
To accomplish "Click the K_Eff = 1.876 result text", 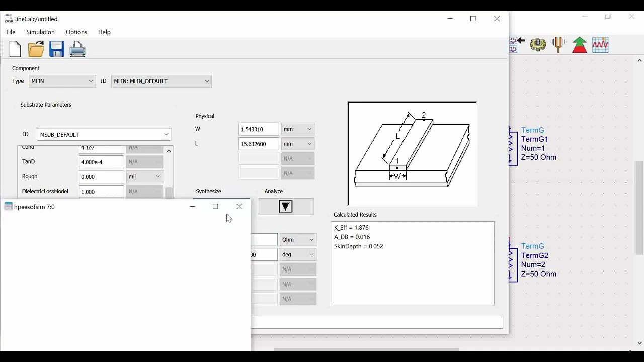I will [x=351, y=227].
